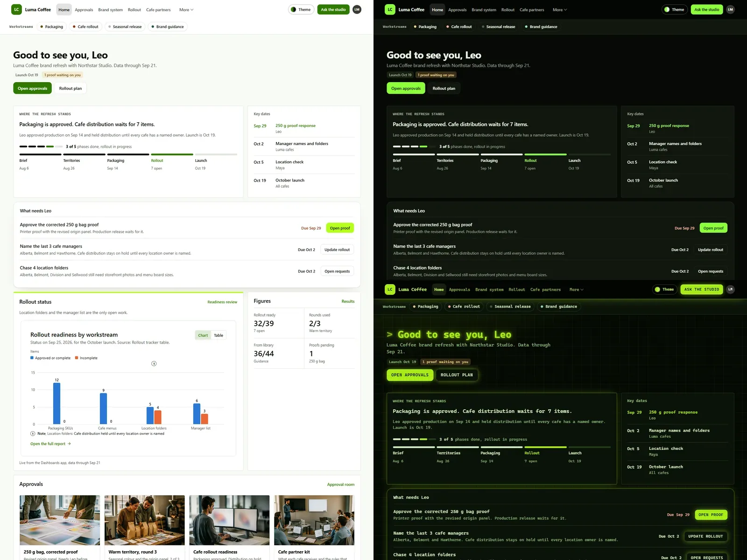
Task: Click the circled 1 annotation marker above the chart
Action: 154,364
